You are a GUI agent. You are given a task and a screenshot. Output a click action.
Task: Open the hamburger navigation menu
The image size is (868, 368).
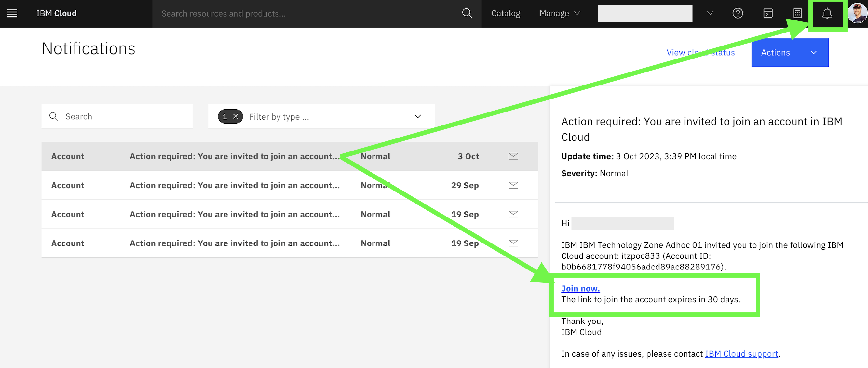(12, 13)
